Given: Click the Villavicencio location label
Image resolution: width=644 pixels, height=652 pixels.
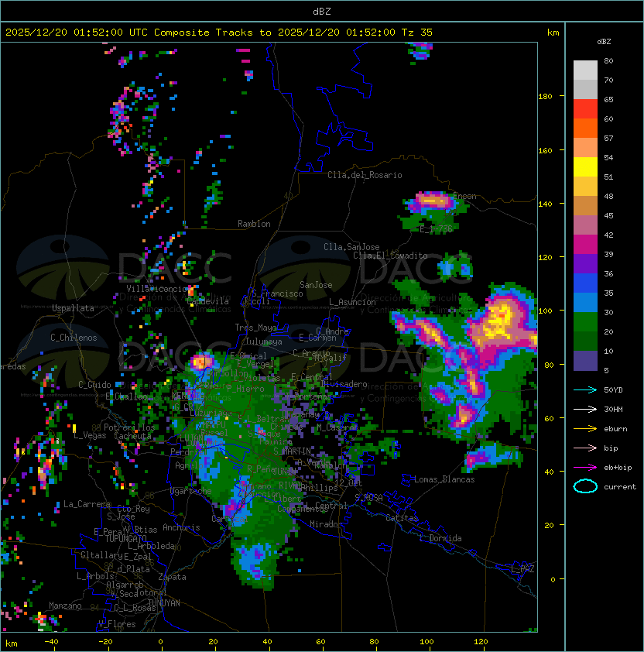Looking at the screenshot, I should (x=158, y=289).
